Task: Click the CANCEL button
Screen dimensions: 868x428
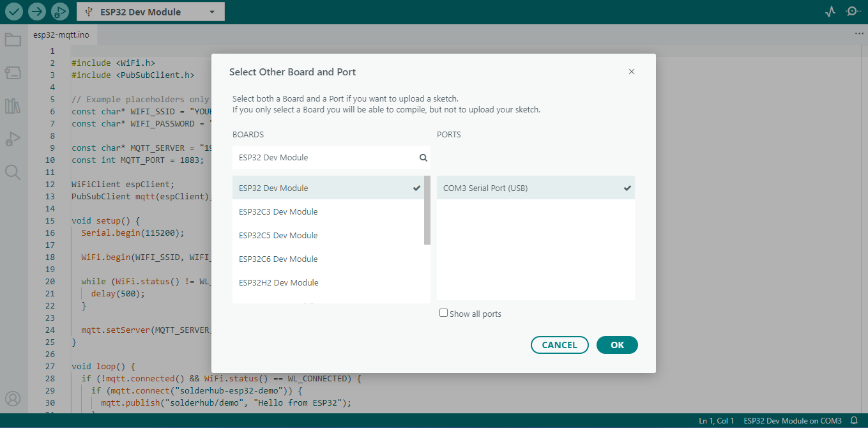Action: click(x=560, y=345)
